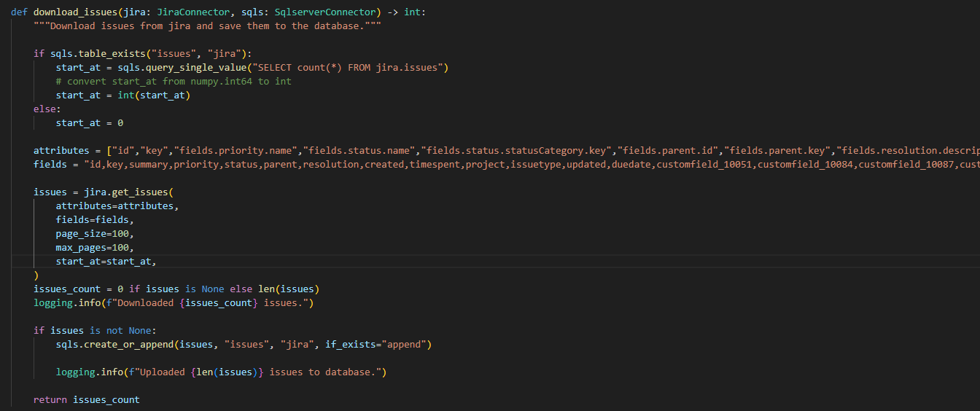This screenshot has width=980, height=411.
Task: Click the sqls.create_or_append call
Action: pos(244,345)
